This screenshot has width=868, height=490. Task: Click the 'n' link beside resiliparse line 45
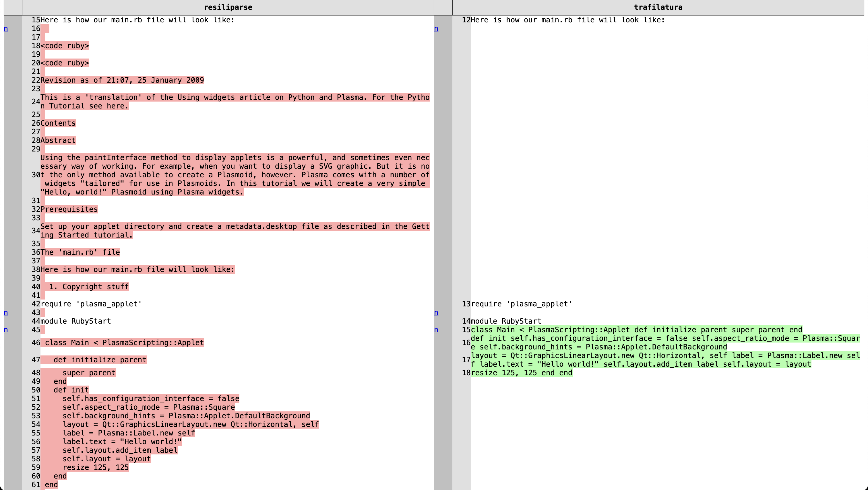point(6,330)
